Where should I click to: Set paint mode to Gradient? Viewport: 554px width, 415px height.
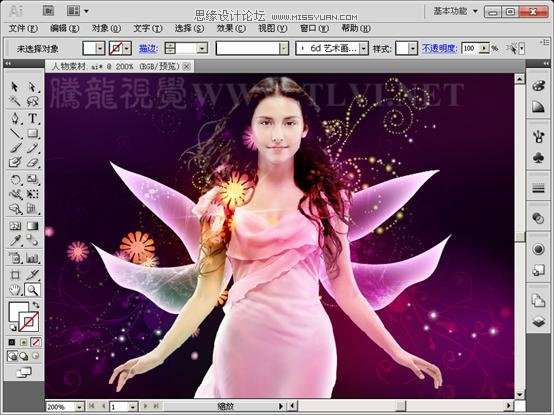click(24, 342)
